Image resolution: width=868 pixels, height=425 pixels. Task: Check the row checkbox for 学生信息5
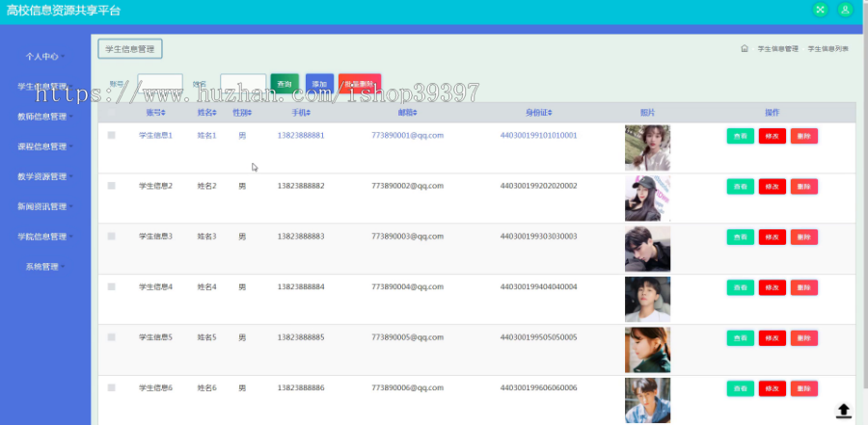click(111, 337)
